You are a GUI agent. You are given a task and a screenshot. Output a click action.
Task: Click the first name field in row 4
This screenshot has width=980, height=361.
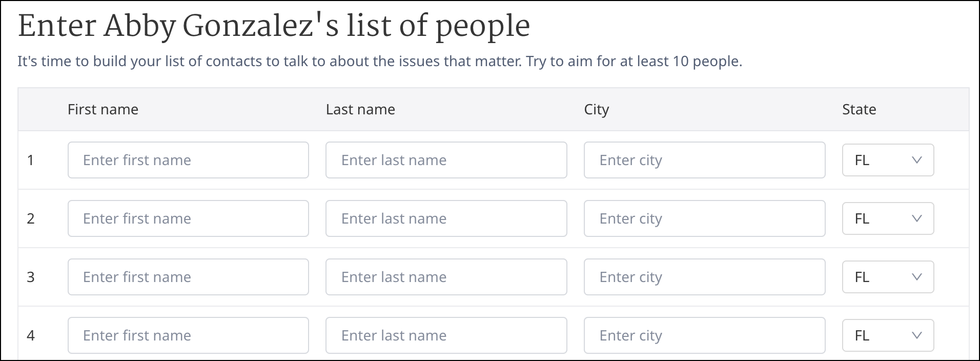(x=188, y=335)
